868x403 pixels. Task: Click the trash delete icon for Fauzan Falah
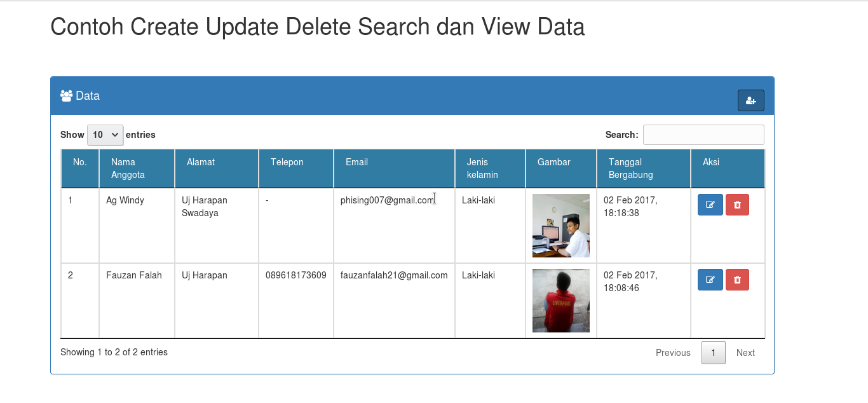(737, 280)
